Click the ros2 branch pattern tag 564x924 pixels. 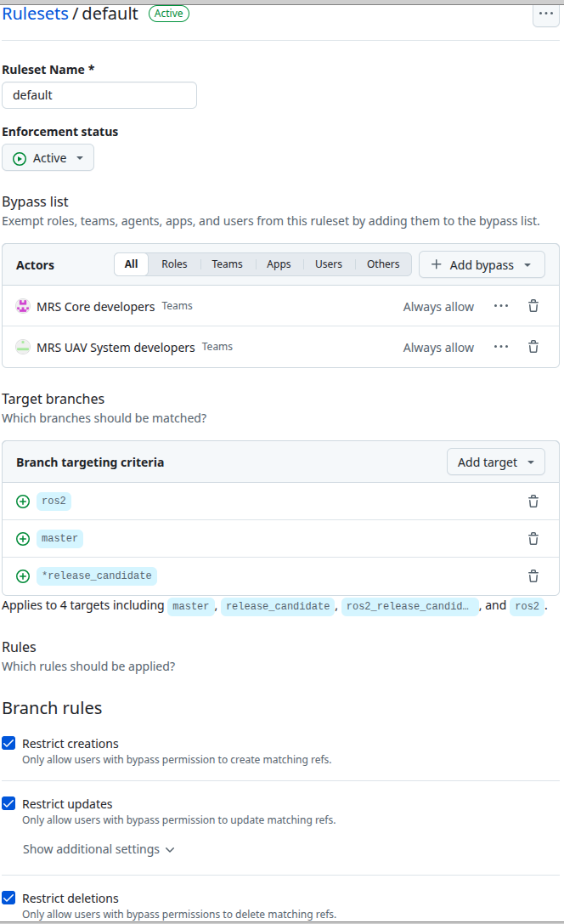click(54, 501)
